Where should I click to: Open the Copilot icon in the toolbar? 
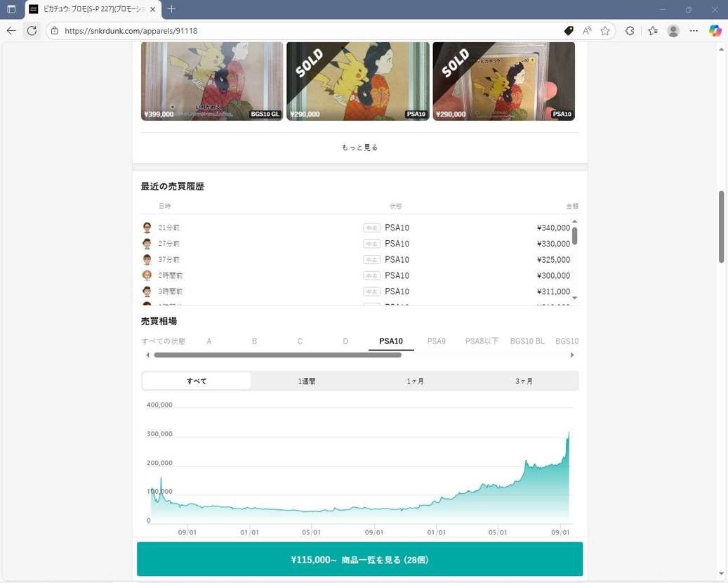pyautogui.click(x=715, y=31)
